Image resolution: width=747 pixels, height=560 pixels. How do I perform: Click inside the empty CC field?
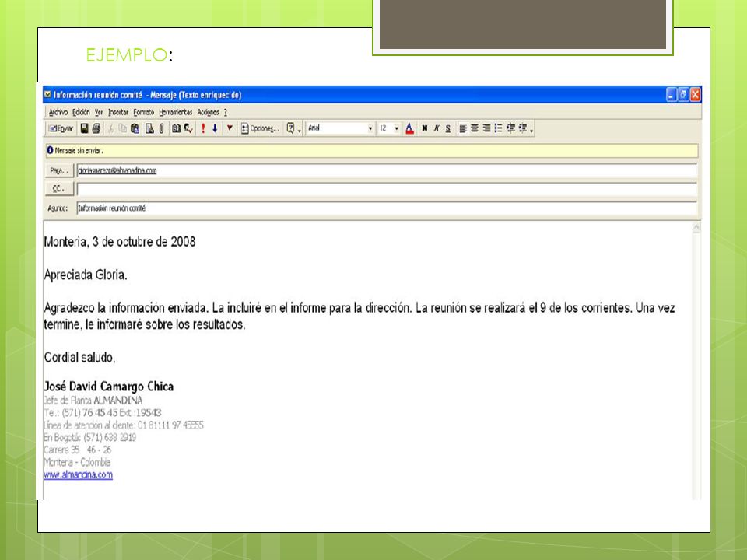coord(387,189)
